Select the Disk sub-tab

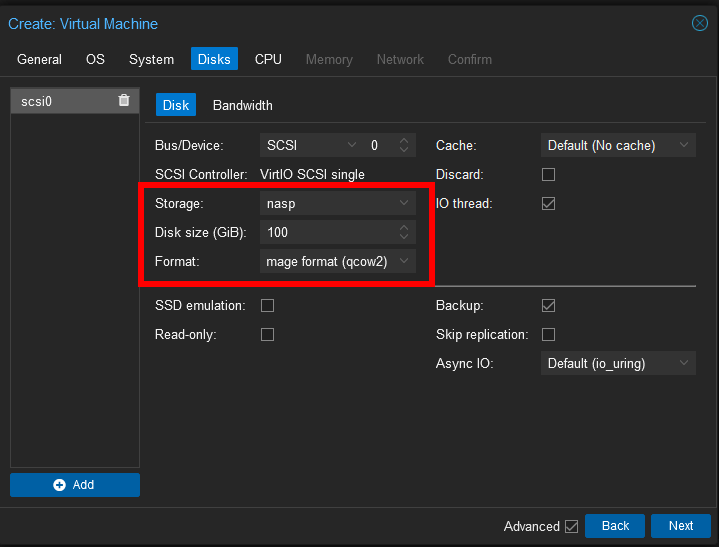(176, 105)
